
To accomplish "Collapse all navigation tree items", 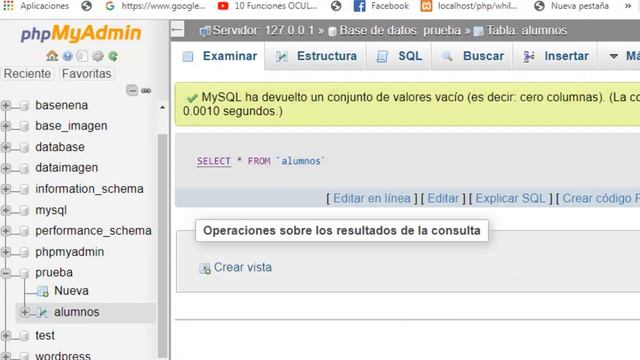I will 132,90.
